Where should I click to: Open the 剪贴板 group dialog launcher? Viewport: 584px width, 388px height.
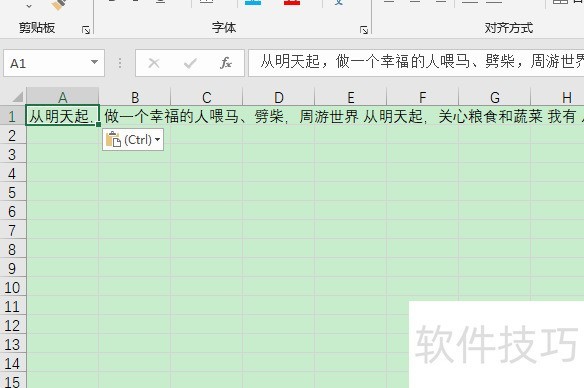click(86, 30)
